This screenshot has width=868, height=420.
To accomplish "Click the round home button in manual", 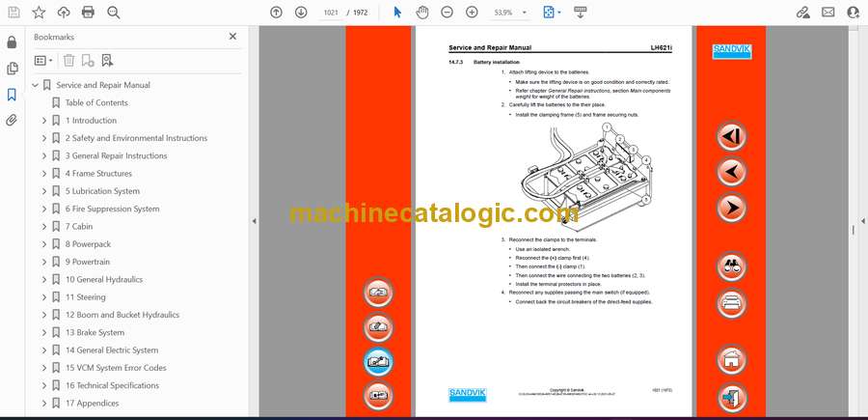I will [x=731, y=359].
